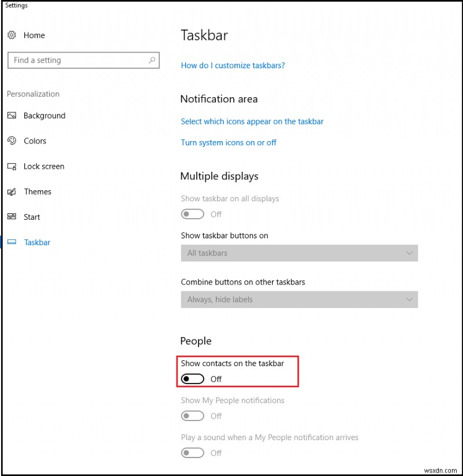The height and width of the screenshot is (476, 463).
Task: Go to the Home settings page
Action: (34, 35)
